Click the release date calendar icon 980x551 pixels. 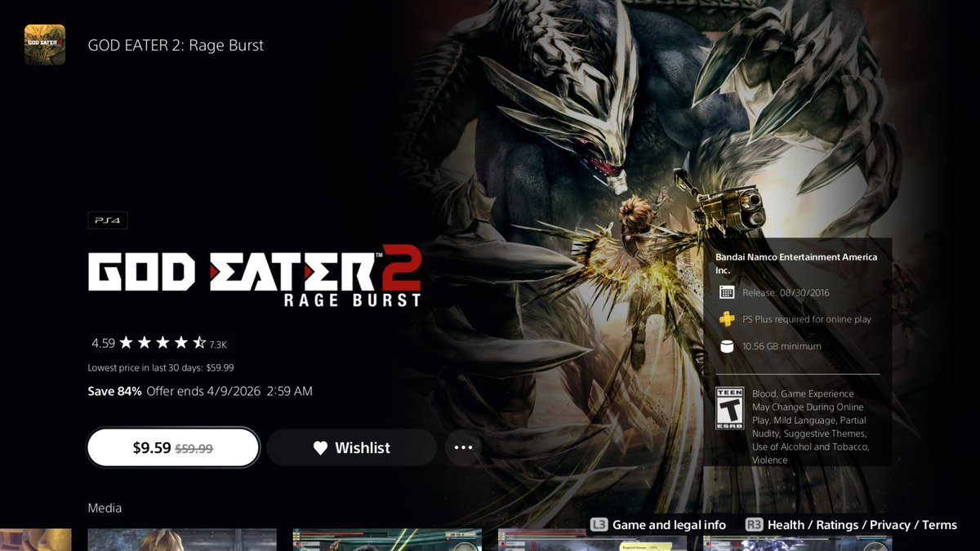pyautogui.click(x=726, y=292)
